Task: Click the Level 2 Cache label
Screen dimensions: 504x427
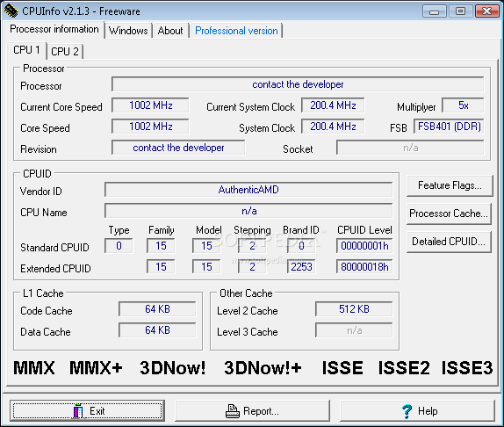Action: pyautogui.click(x=248, y=311)
